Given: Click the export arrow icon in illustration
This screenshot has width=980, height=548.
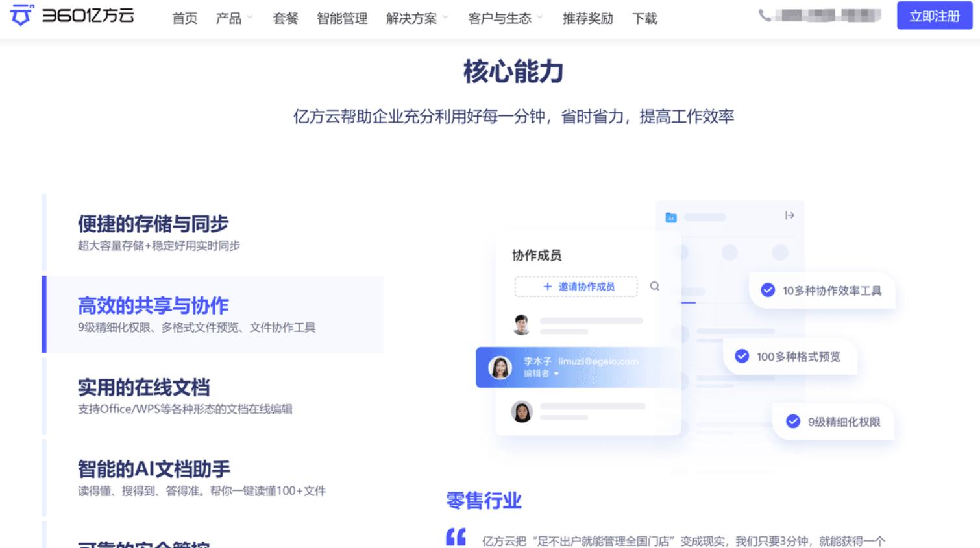Looking at the screenshot, I should [790, 215].
